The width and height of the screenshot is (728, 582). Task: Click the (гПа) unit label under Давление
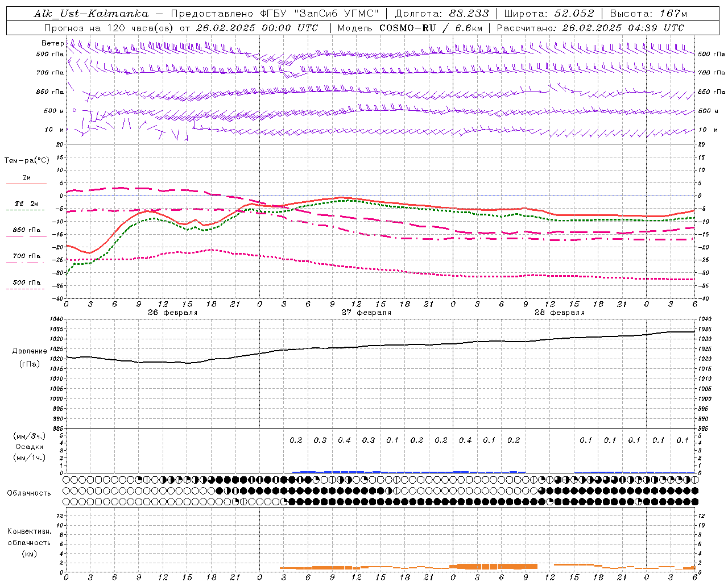point(30,364)
